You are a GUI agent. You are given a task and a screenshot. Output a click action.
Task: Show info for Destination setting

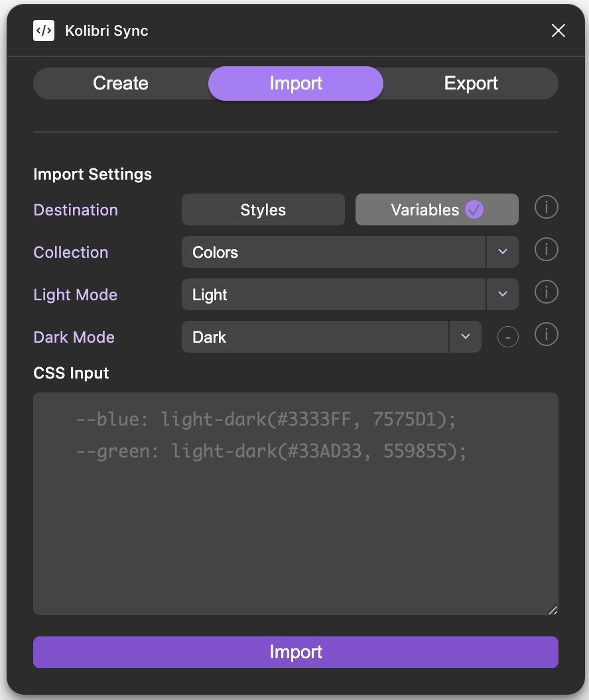546,207
